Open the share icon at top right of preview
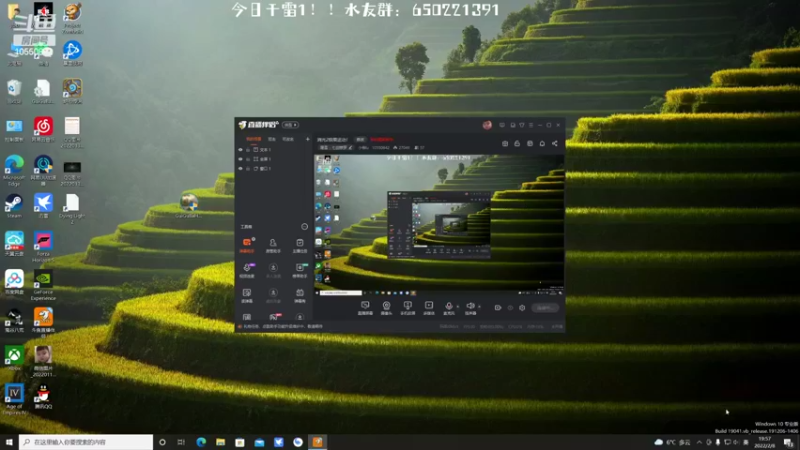 (555, 143)
